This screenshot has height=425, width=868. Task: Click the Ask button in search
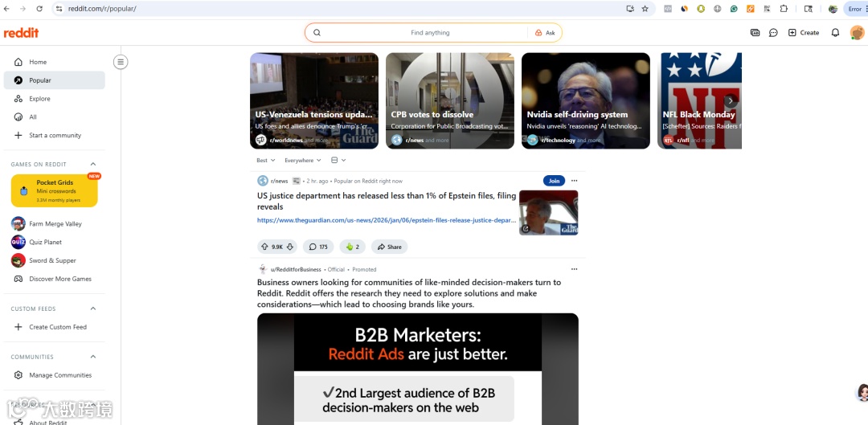click(x=545, y=33)
